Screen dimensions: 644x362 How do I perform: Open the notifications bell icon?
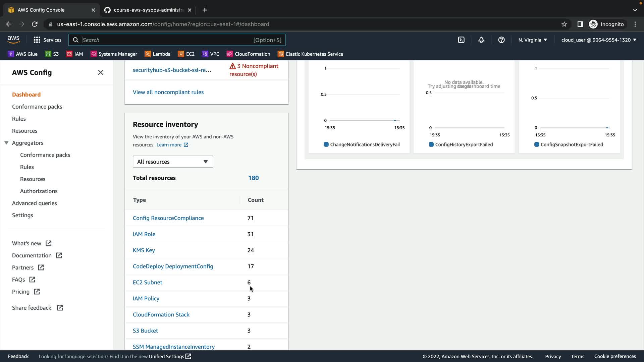481,40
